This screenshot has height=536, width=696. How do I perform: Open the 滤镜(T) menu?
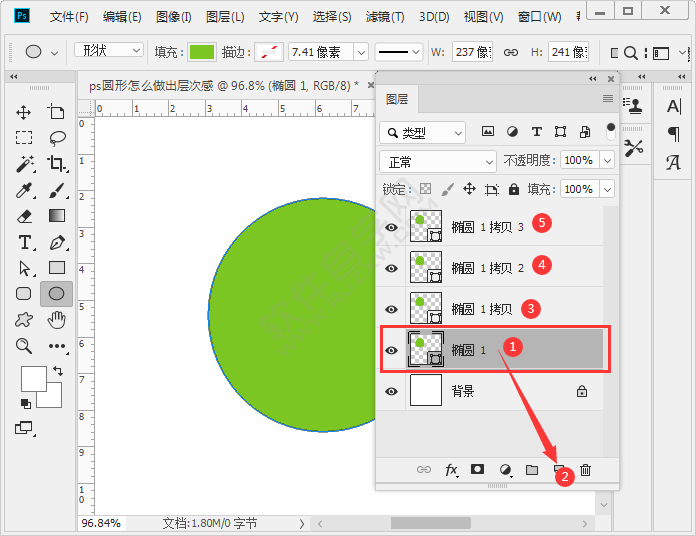tap(385, 17)
